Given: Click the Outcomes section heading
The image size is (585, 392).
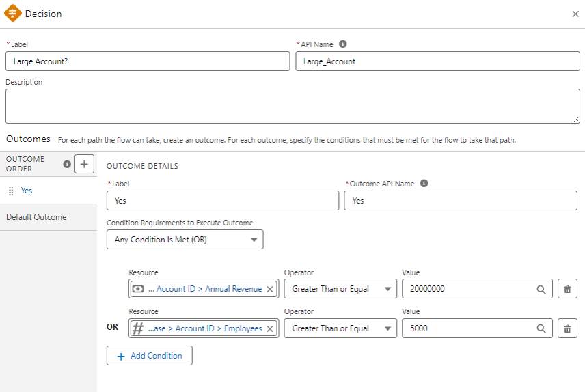Looking at the screenshot, I should tap(28, 139).
